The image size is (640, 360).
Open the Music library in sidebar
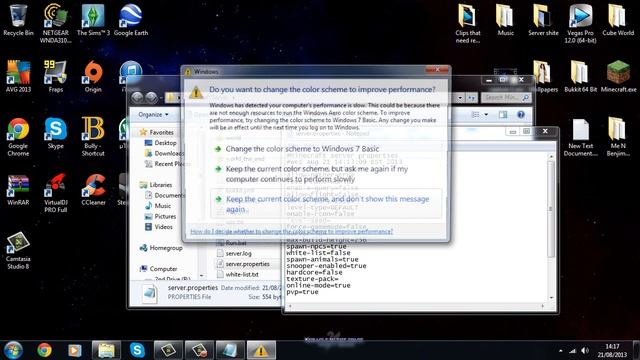pos(158,206)
